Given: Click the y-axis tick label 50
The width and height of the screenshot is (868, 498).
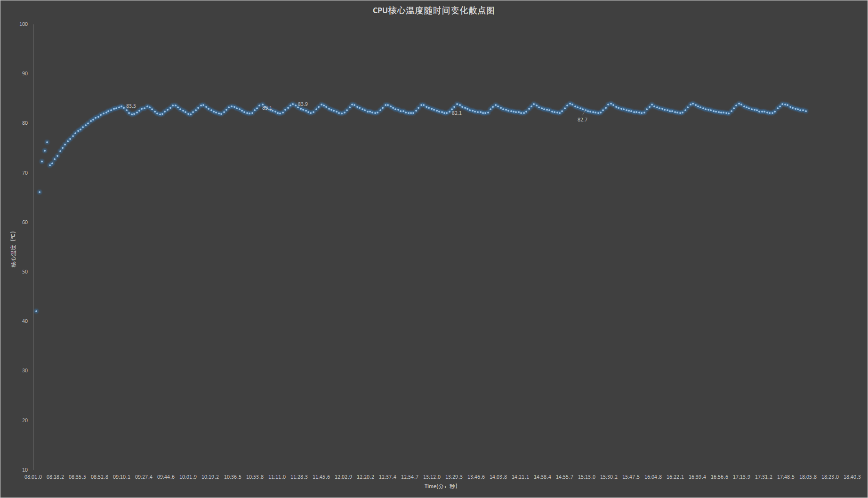Looking at the screenshot, I should point(25,272).
